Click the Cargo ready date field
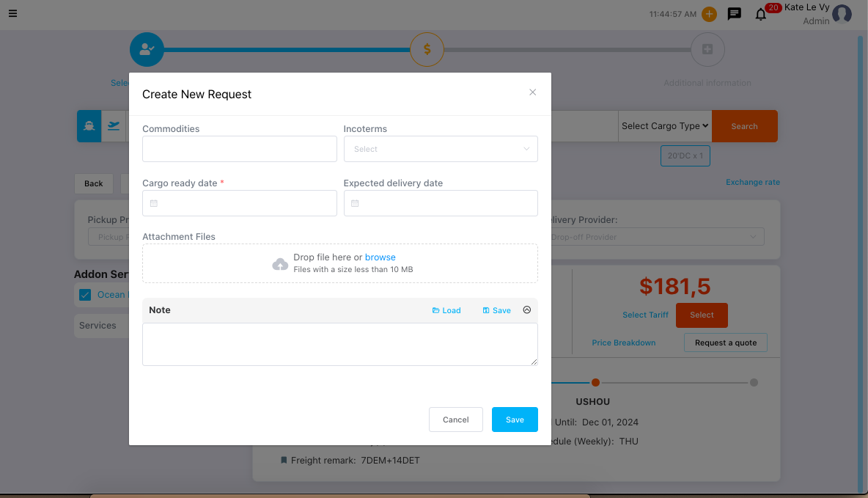This screenshot has height=498, width=868. click(240, 203)
